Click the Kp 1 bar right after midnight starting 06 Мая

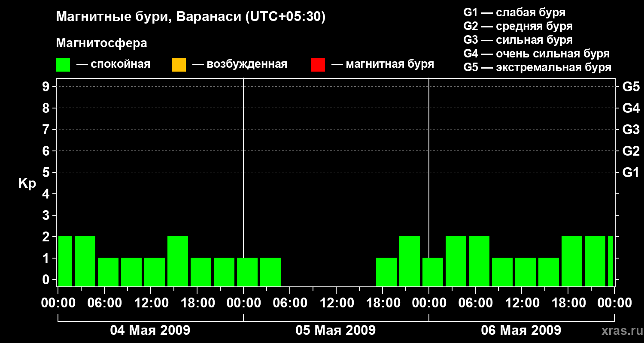(x=433, y=272)
